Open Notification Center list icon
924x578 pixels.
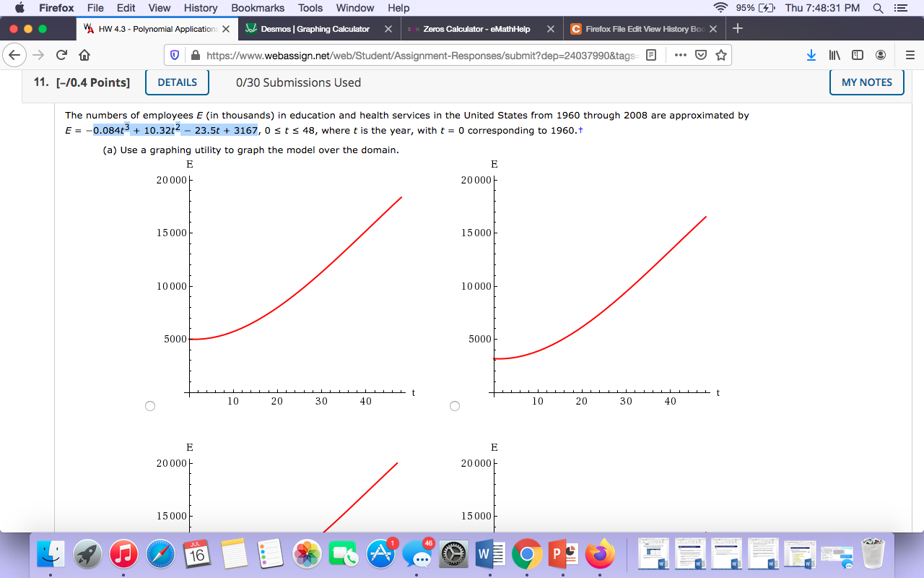pos(900,8)
